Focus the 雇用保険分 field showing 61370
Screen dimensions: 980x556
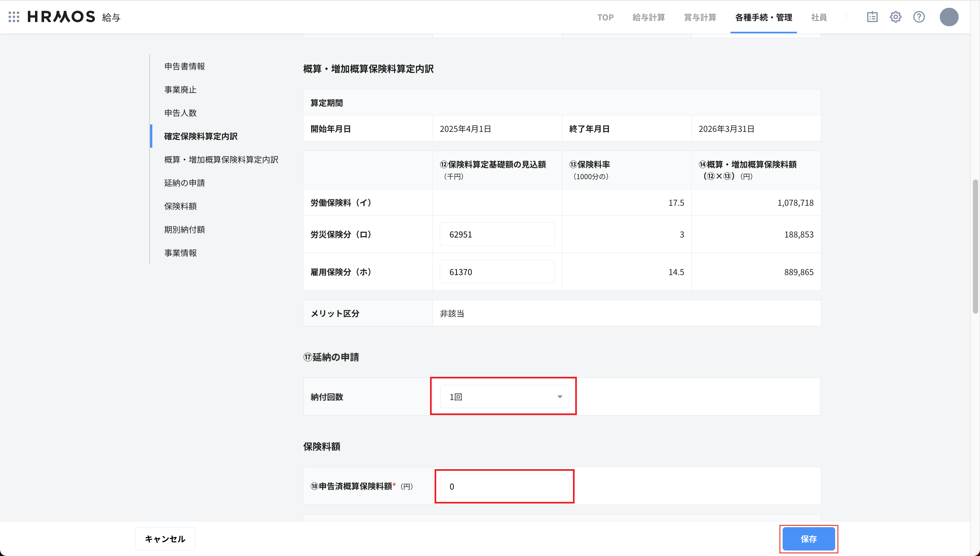click(x=497, y=272)
